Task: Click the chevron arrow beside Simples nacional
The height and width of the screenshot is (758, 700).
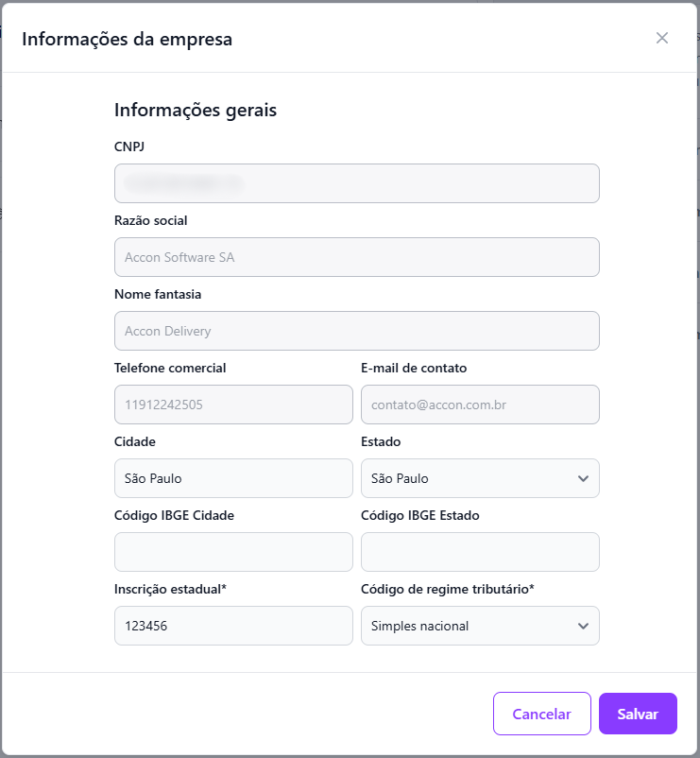Action: (583, 626)
